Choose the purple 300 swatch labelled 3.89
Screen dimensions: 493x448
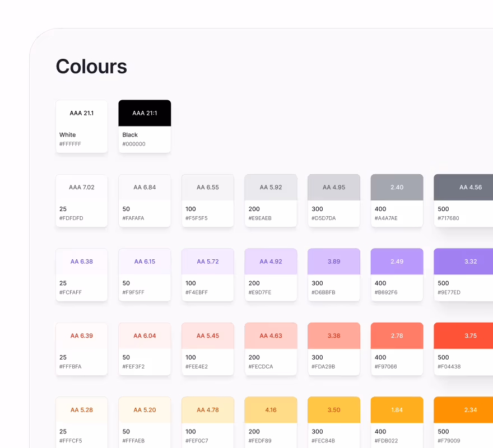[334, 275]
